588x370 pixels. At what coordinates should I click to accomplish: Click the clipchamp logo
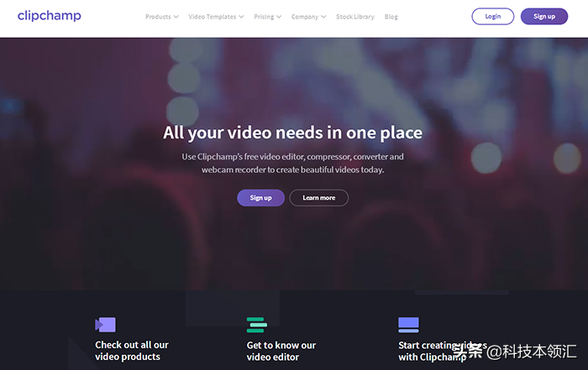pos(49,16)
